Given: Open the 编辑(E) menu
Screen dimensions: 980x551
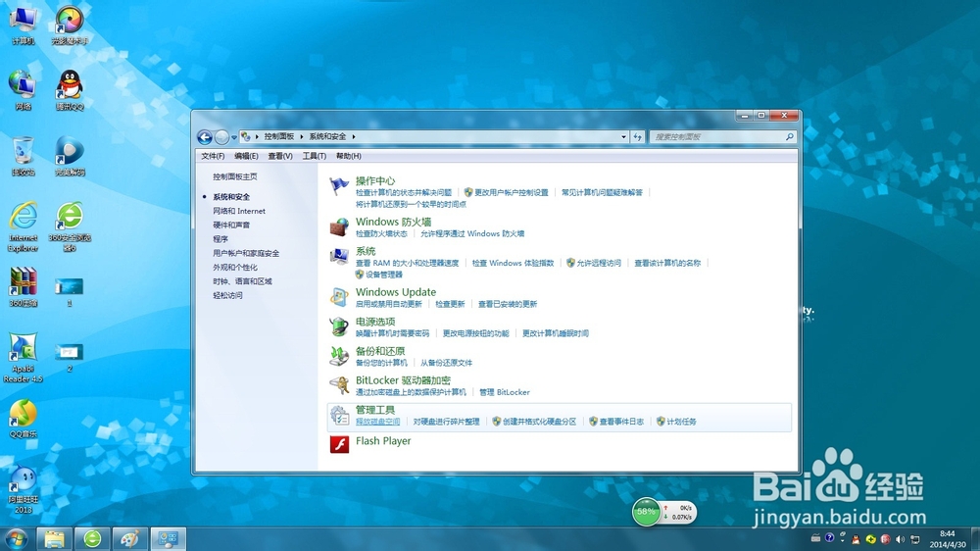Looking at the screenshot, I should (246, 156).
